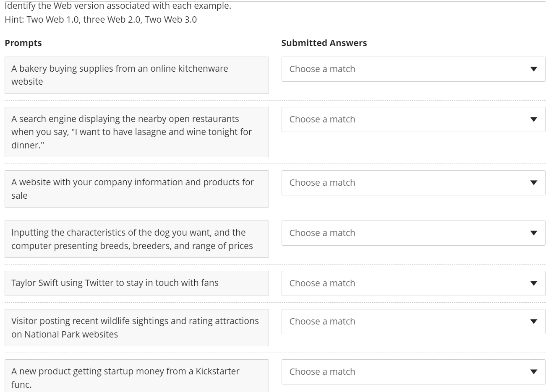
Task: Click the dog breeds and breeders prompt
Action: [x=136, y=239]
